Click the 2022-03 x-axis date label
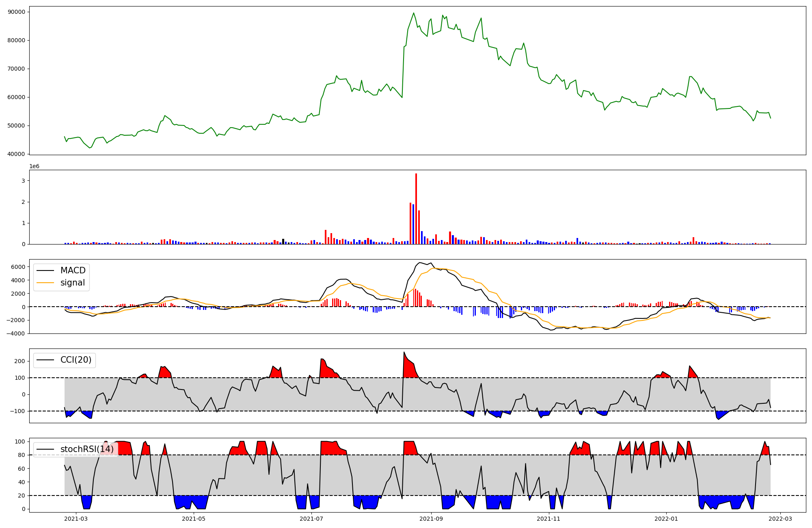The width and height of the screenshot is (812, 528). pos(780,518)
